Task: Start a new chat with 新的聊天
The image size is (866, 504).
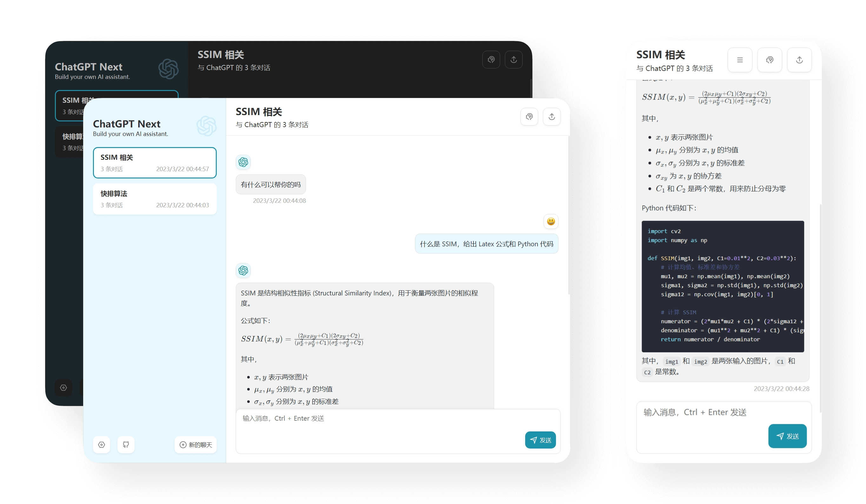Action: 195,445
